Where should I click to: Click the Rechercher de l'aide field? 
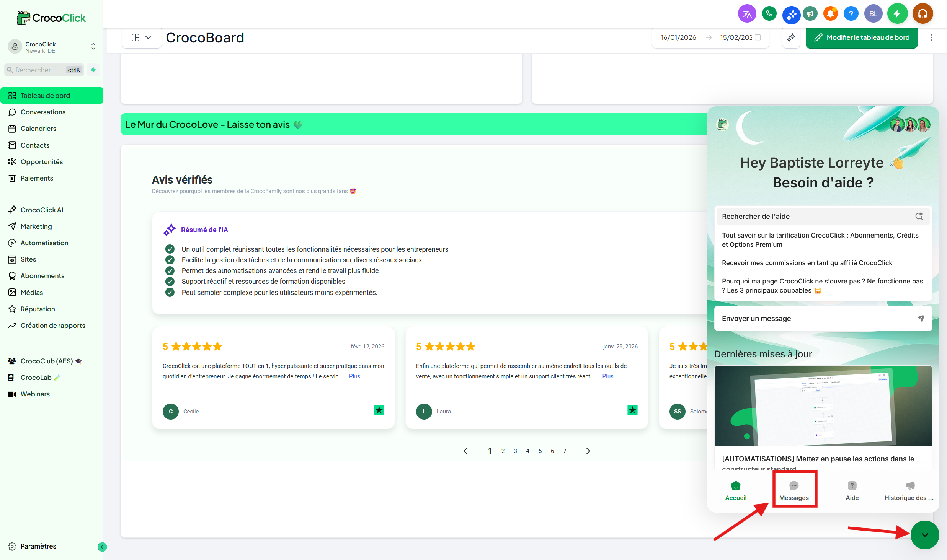[823, 216]
